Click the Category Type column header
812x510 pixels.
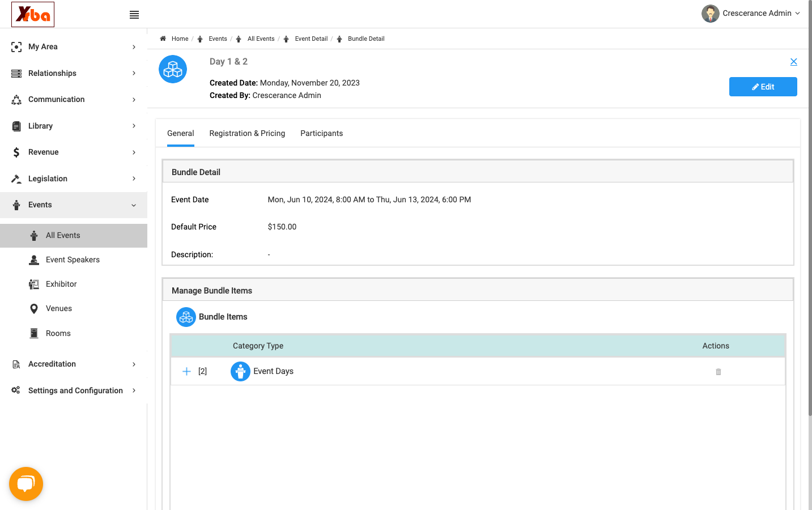(x=258, y=346)
